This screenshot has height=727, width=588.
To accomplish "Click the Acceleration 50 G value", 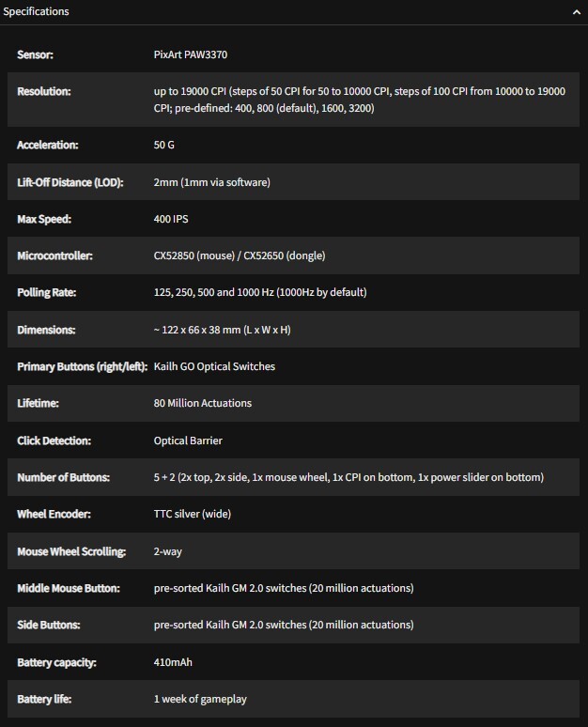I will click(x=164, y=146).
